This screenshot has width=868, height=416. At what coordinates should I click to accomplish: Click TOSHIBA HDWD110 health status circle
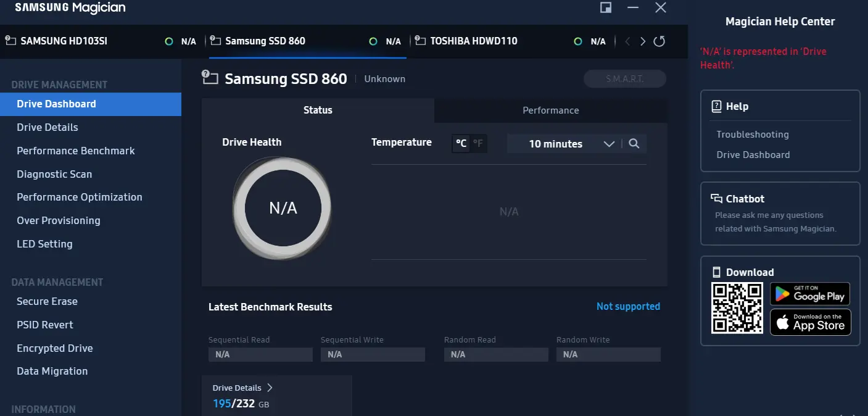pos(577,41)
